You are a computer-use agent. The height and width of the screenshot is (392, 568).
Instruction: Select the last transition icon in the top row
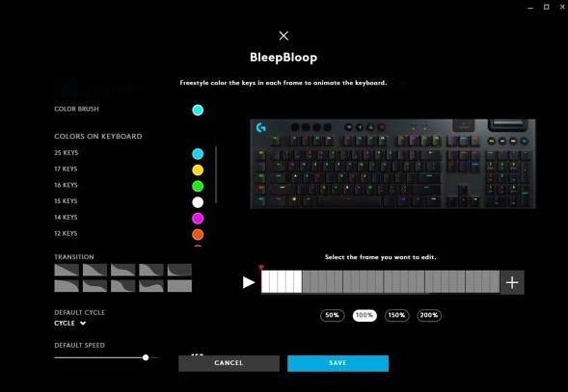(x=179, y=270)
